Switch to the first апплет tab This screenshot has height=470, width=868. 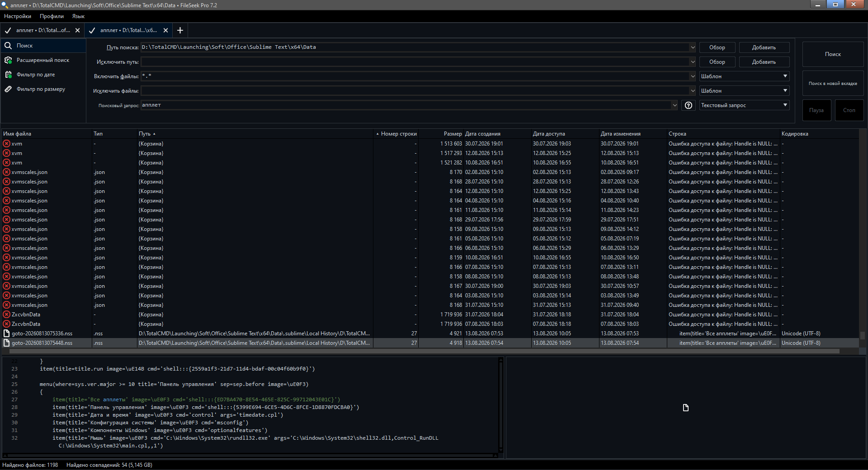click(x=42, y=30)
